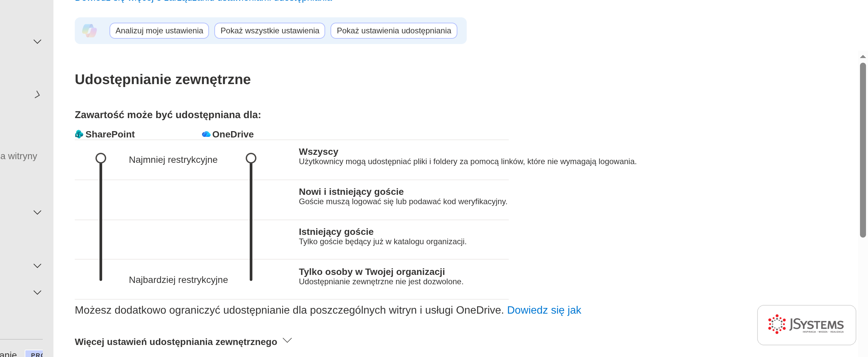The image size is (868, 357).
Task: Expand the first sidebar chevron section
Action: (x=37, y=42)
